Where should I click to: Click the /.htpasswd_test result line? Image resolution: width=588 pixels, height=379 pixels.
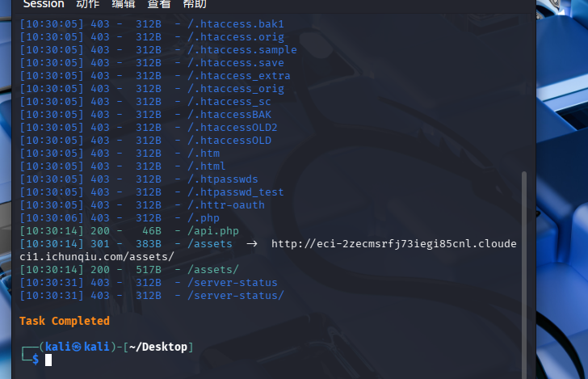(235, 192)
